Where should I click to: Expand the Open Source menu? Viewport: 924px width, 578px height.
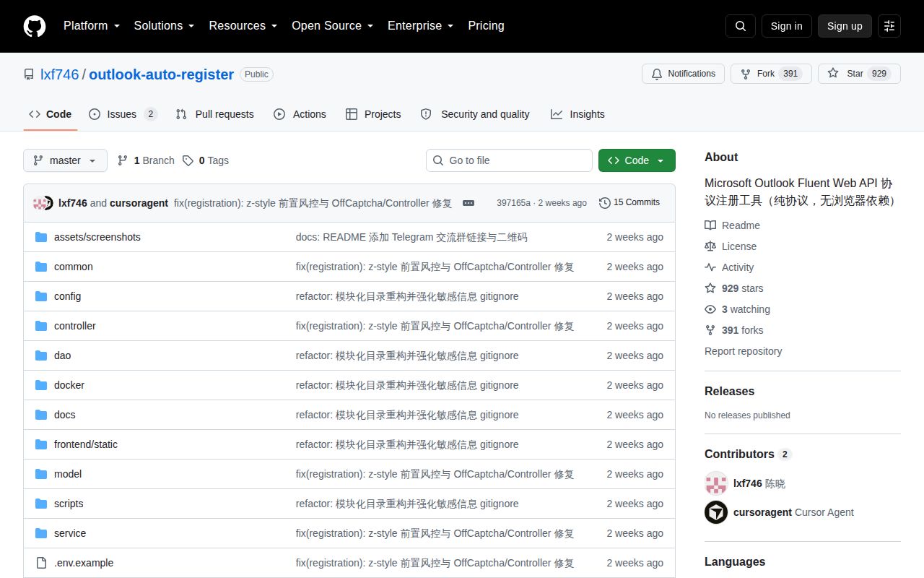pyautogui.click(x=332, y=26)
